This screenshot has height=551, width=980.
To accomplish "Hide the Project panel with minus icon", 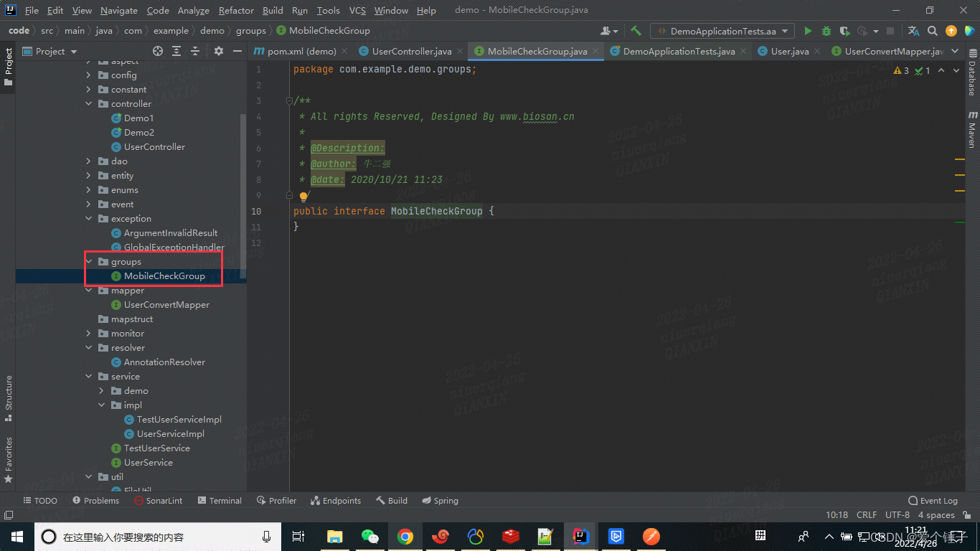I will 237,51.
